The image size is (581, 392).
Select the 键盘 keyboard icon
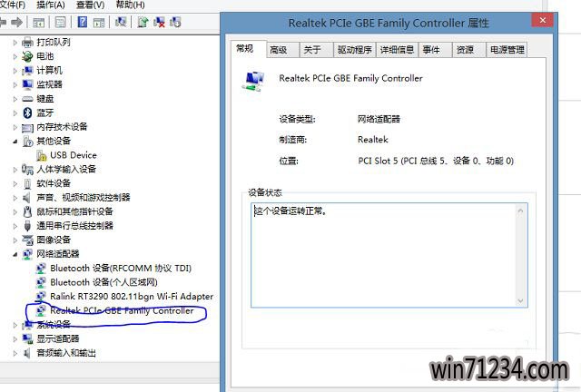click(27, 99)
